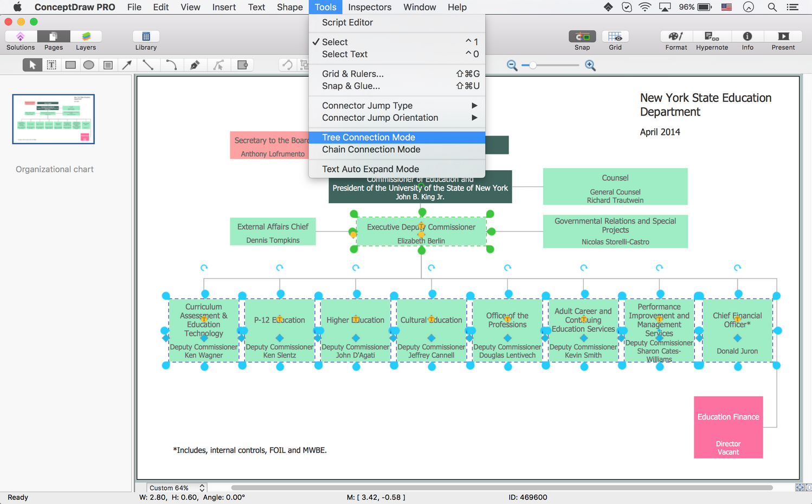Open the Shape menu
This screenshot has height=504, width=812.
coord(289,7)
